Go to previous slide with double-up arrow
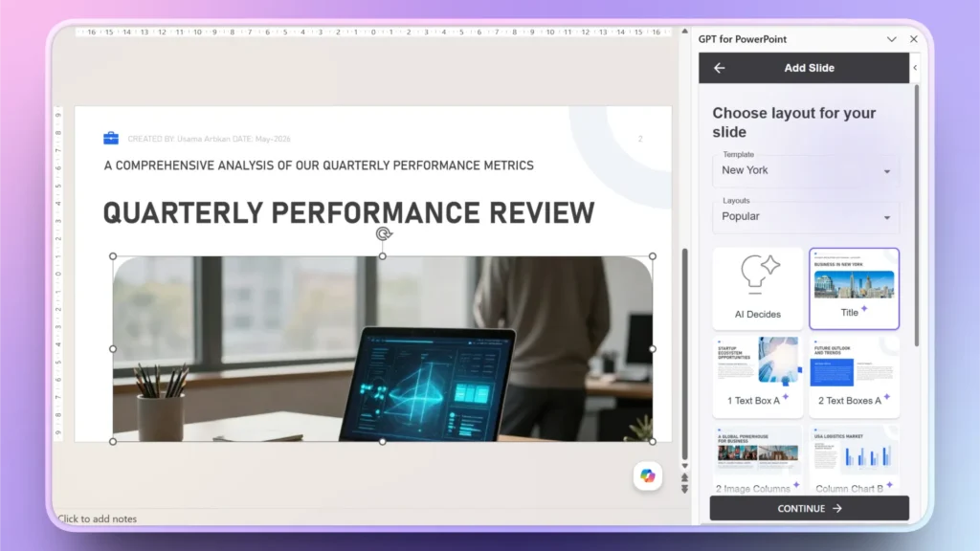Viewport: 980px width, 551px height. [x=685, y=478]
